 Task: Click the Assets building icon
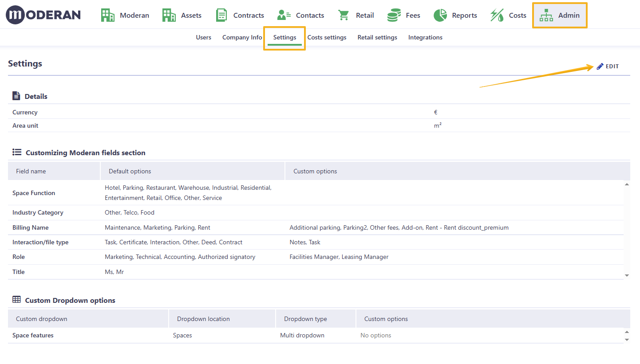[x=169, y=15]
